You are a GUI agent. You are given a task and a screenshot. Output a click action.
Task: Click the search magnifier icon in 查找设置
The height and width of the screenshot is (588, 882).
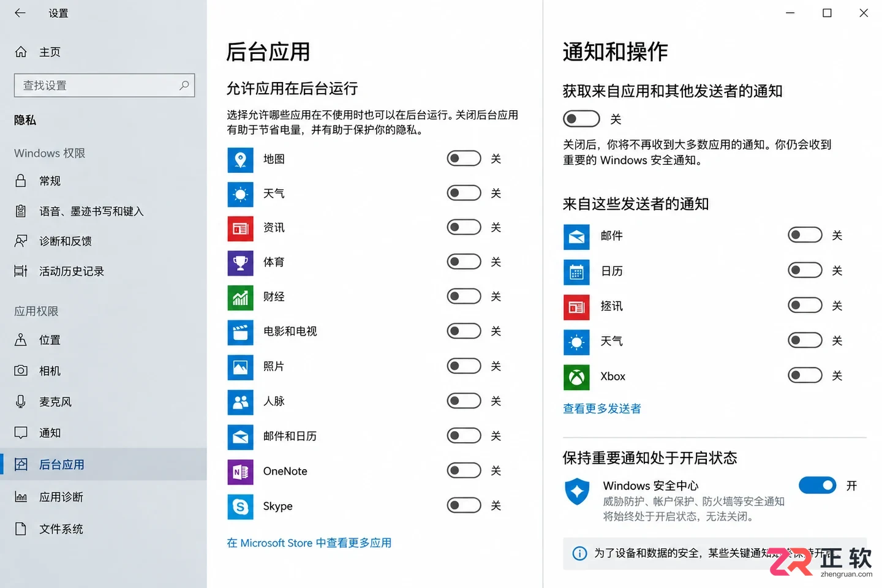184,85
